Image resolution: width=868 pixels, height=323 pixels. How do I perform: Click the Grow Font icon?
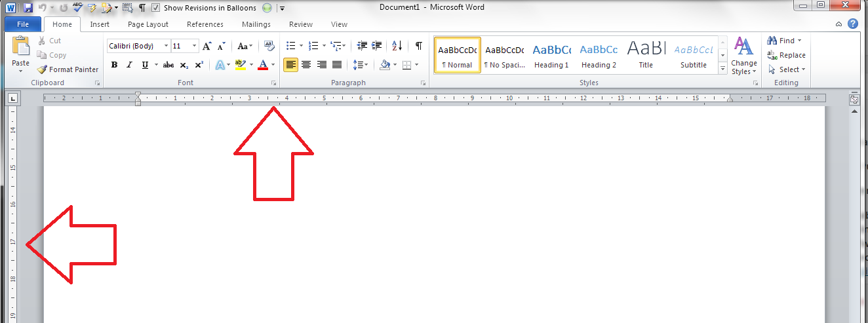[207, 46]
